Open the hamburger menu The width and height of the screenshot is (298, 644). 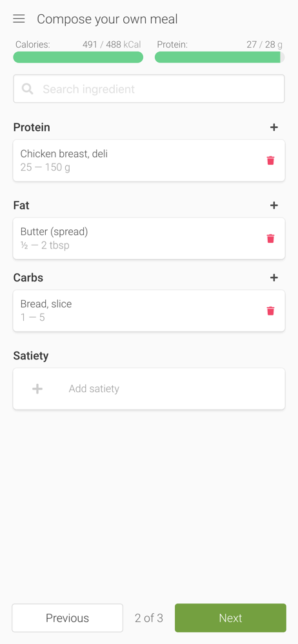click(19, 19)
